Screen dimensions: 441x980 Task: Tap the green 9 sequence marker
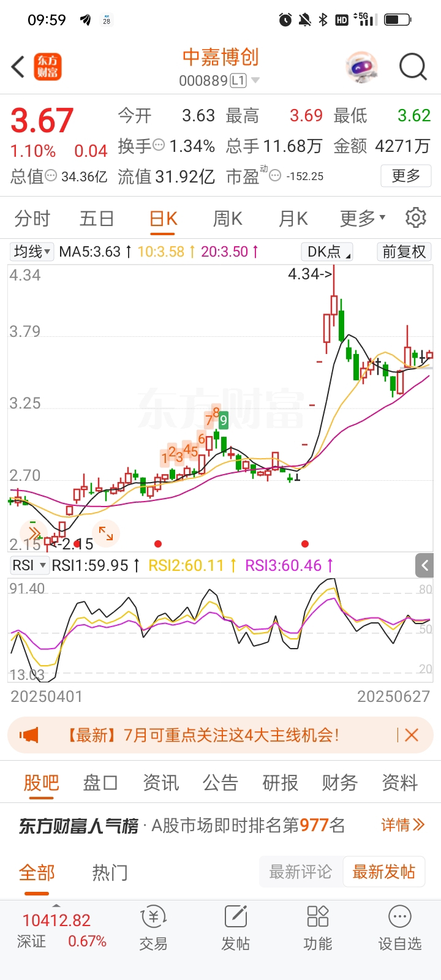[x=224, y=420]
